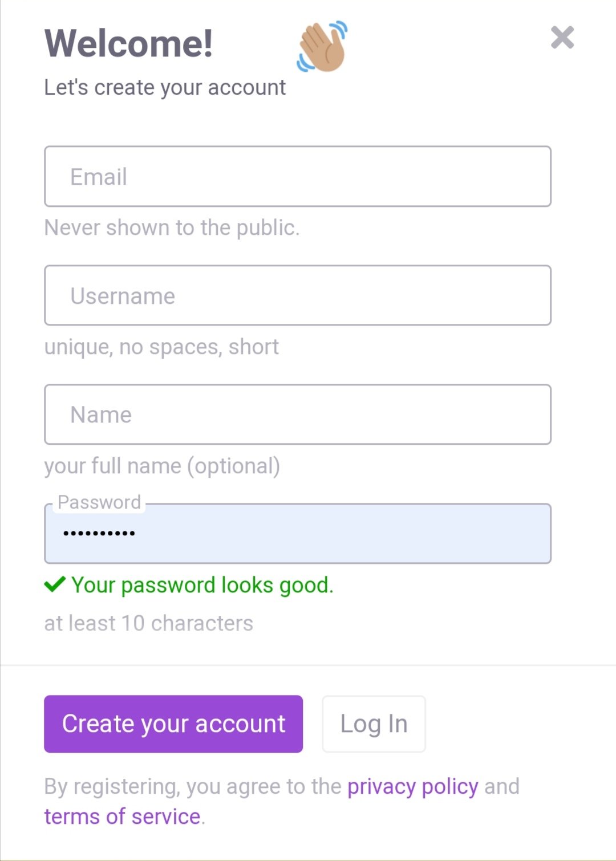Switch to Log In
The height and width of the screenshot is (861, 616).
pyautogui.click(x=374, y=724)
